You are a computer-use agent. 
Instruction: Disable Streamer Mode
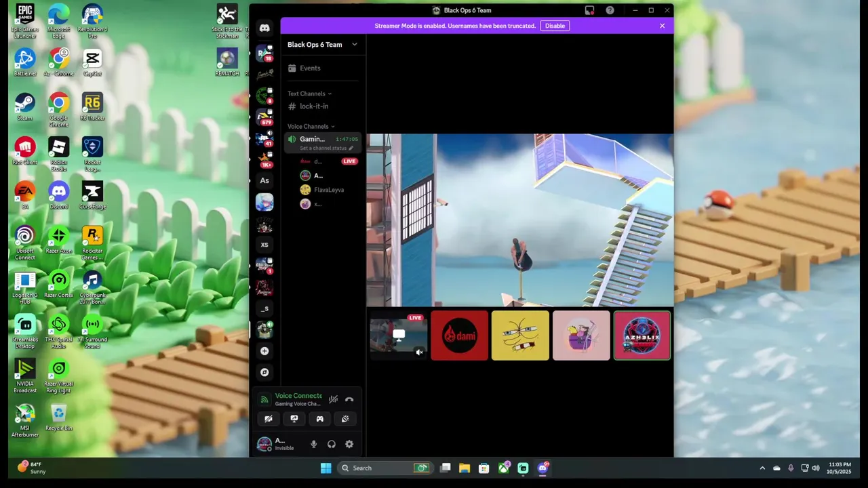tap(555, 26)
